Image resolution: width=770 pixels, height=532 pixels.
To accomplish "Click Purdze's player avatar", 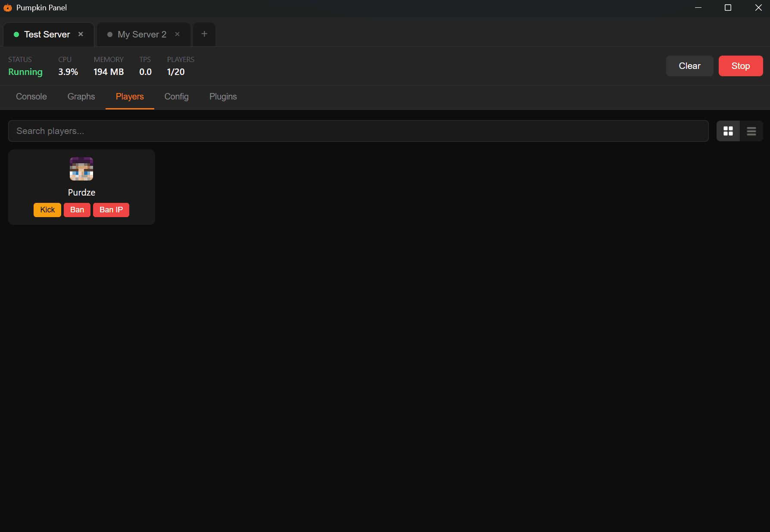I will [x=81, y=168].
